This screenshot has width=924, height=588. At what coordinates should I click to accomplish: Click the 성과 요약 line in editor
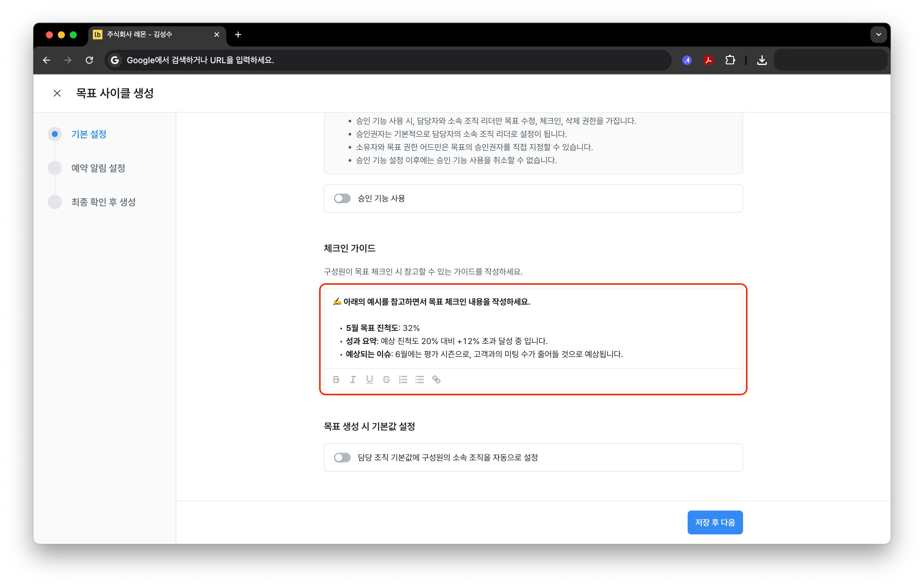coord(447,341)
